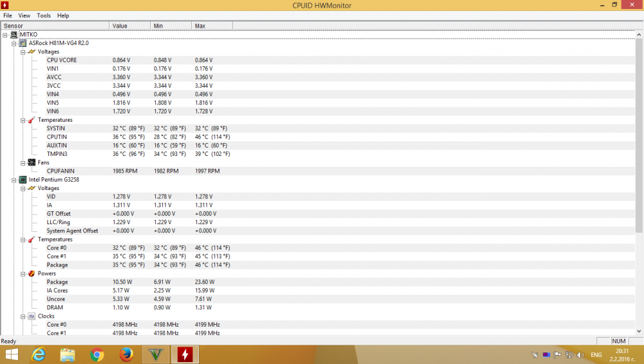This screenshot has height=364, width=644.
Task: Click the Sensor column header
Action: 55,26
